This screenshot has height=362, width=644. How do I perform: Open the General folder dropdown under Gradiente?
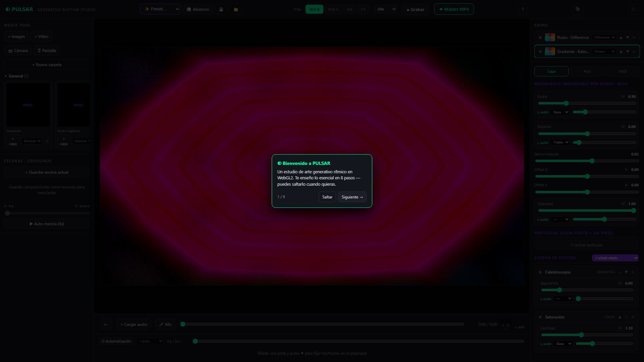tap(32, 141)
